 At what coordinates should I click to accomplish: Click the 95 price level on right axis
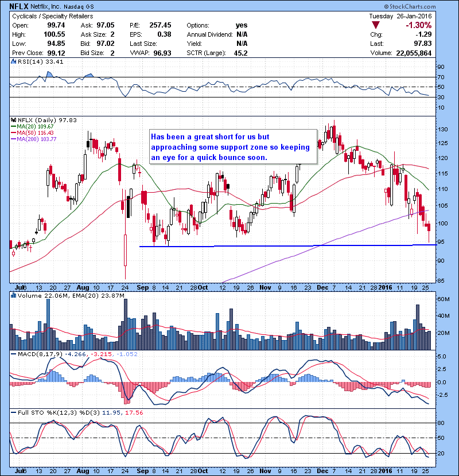pos(441,242)
